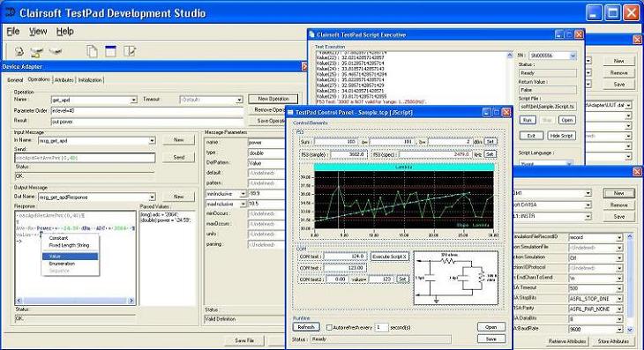Click Save in the Control Panel

(x=491, y=339)
